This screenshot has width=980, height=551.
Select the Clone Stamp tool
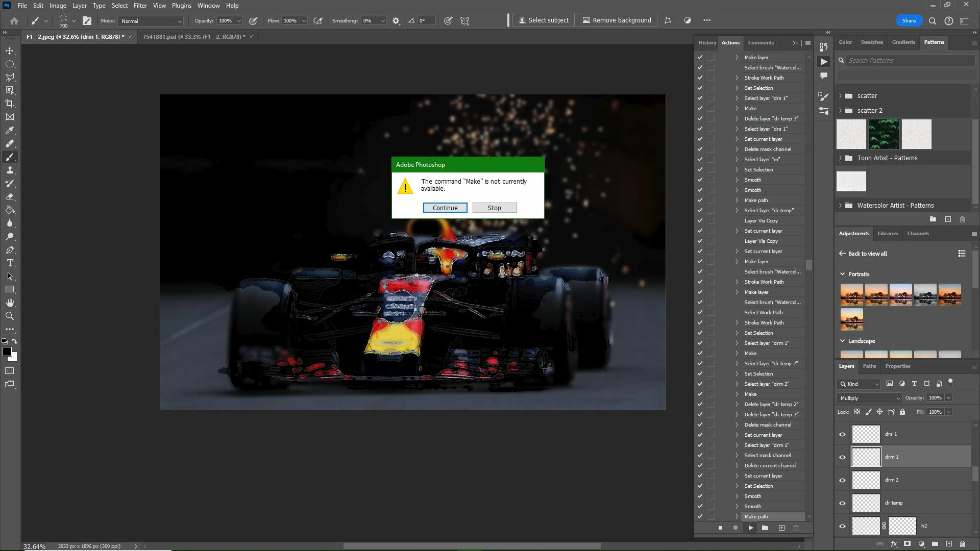10,170
